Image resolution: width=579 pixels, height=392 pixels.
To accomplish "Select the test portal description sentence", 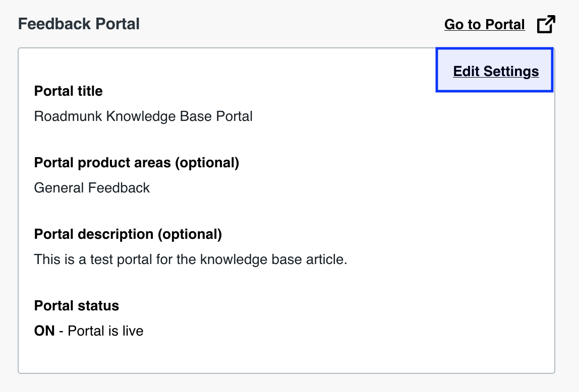I will coord(191,259).
